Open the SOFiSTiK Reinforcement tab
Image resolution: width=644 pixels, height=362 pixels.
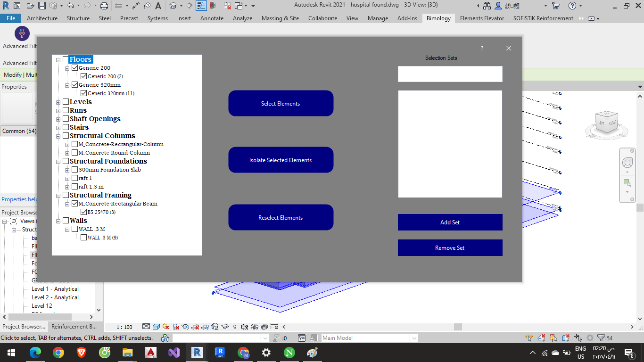(543, 18)
